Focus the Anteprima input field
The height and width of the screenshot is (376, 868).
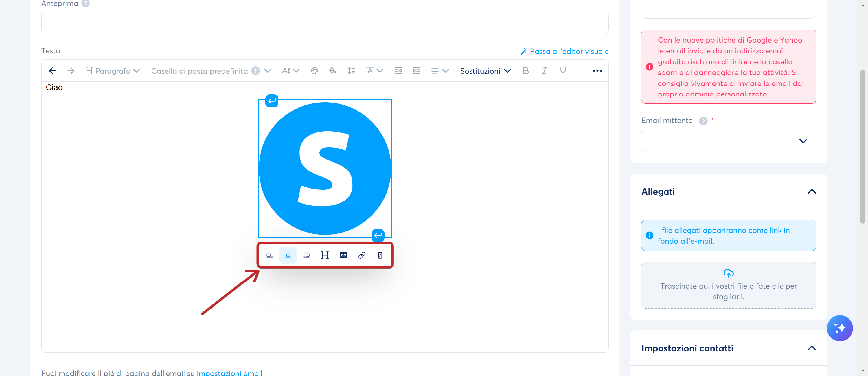pyautogui.click(x=325, y=23)
